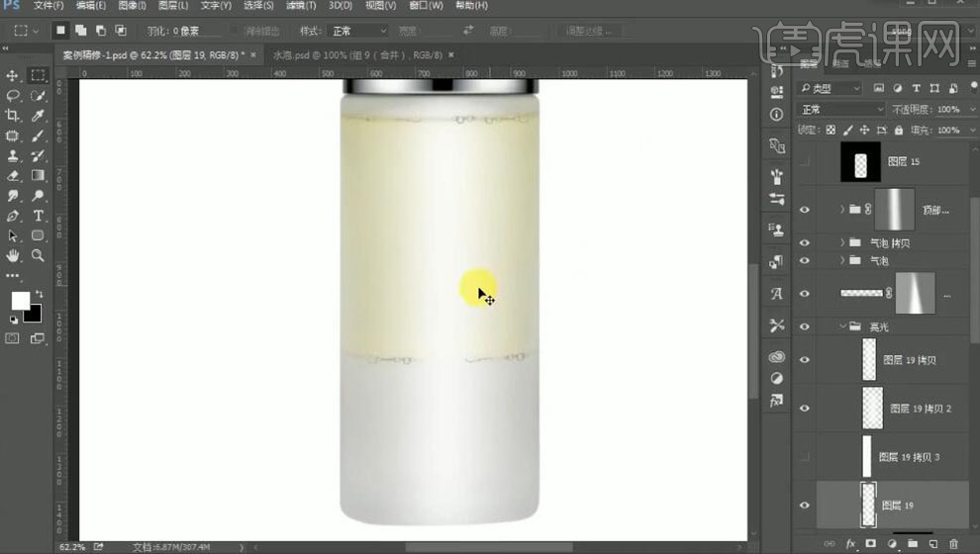The image size is (980, 554).
Task: Lock image pixels brush icon
Action: (x=847, y=130)
